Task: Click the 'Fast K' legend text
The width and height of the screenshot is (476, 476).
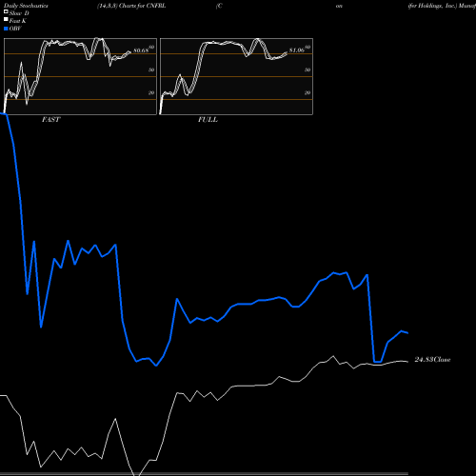Action: (18, 21)
